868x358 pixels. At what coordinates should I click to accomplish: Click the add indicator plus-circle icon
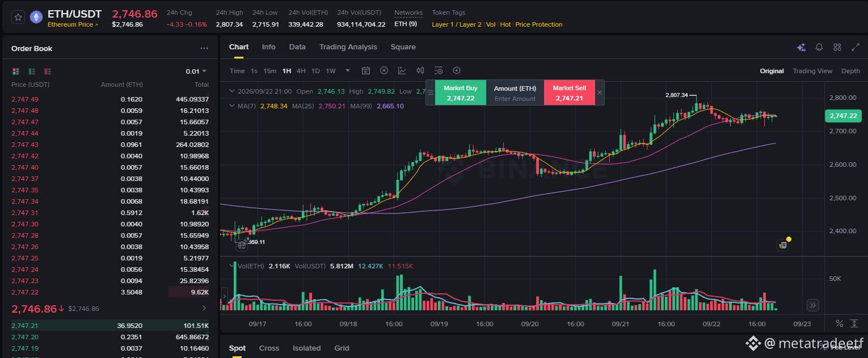coord(384,71)
